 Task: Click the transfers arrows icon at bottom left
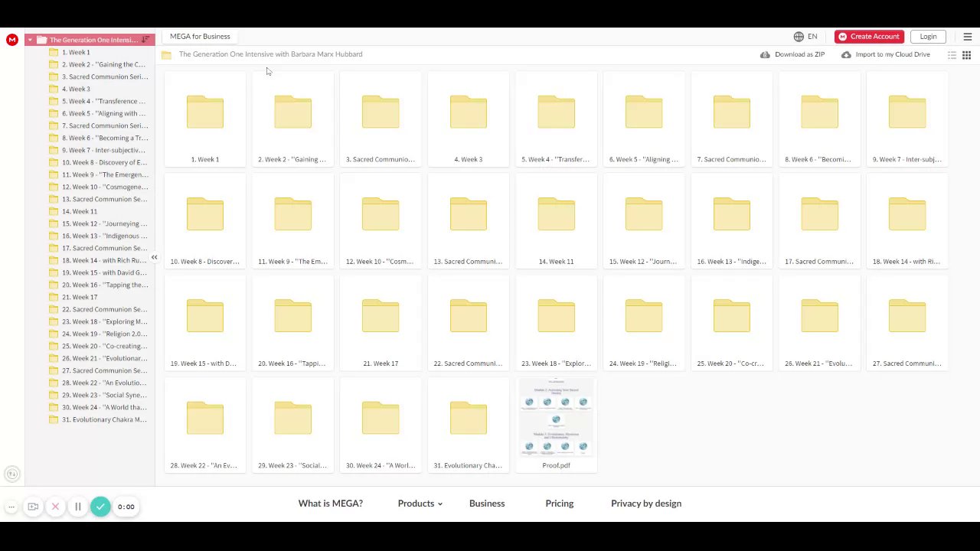pyautogui.click(x=11, y=474)
